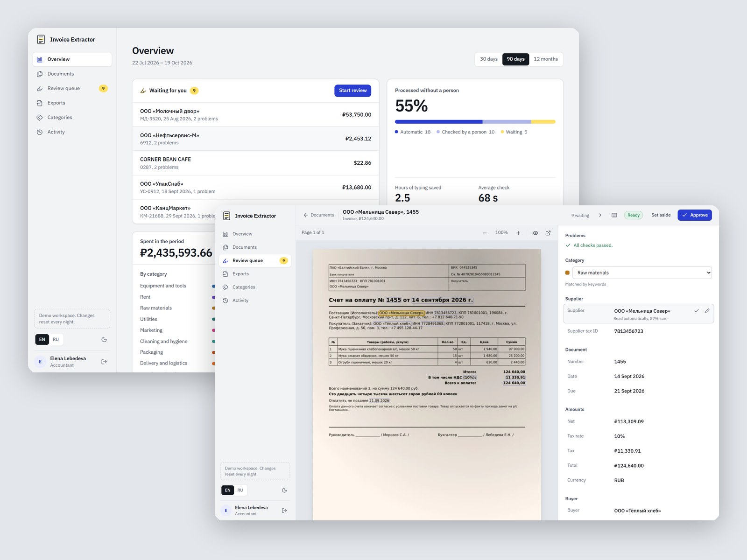Image resolution: width=747 pixels, height=560 pixels.
Task: Select the 30 days period
Action: [x=489, y=59]
